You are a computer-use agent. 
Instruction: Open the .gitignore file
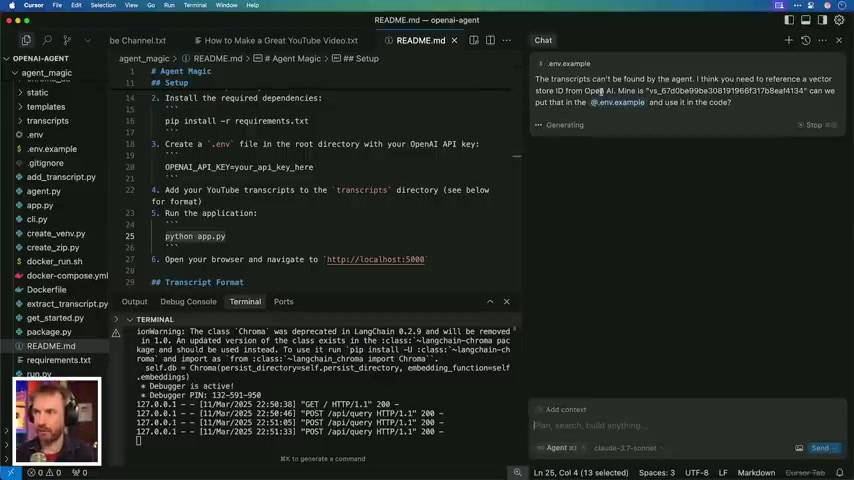(x=45, y=163)
